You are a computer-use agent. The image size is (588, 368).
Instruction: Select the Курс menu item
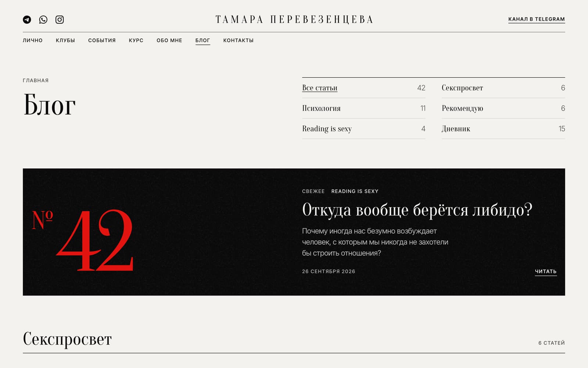click(136, 40)
